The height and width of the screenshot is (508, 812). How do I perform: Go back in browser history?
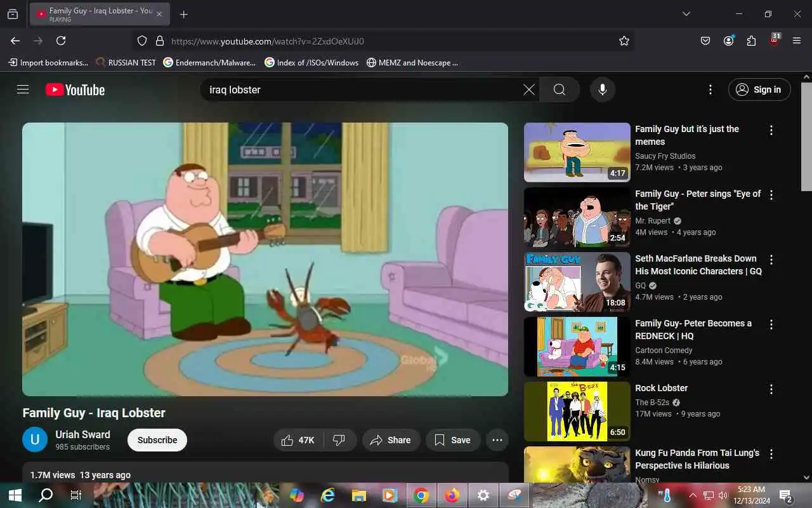click(x=15, y=41)
